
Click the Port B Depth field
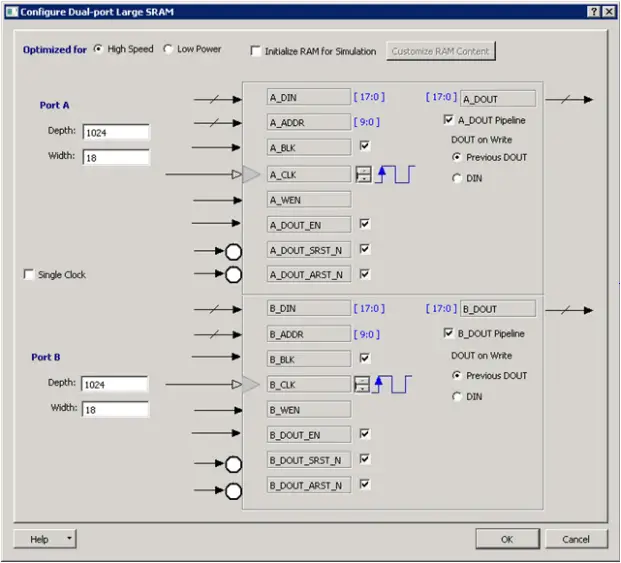[115, 384]
